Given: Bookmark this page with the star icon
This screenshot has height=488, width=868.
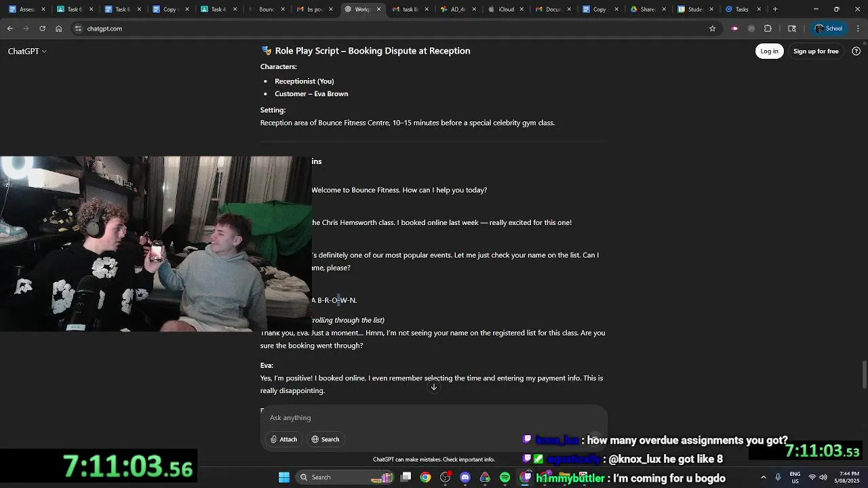Looking at the screenshot, I should coord(712,28).
